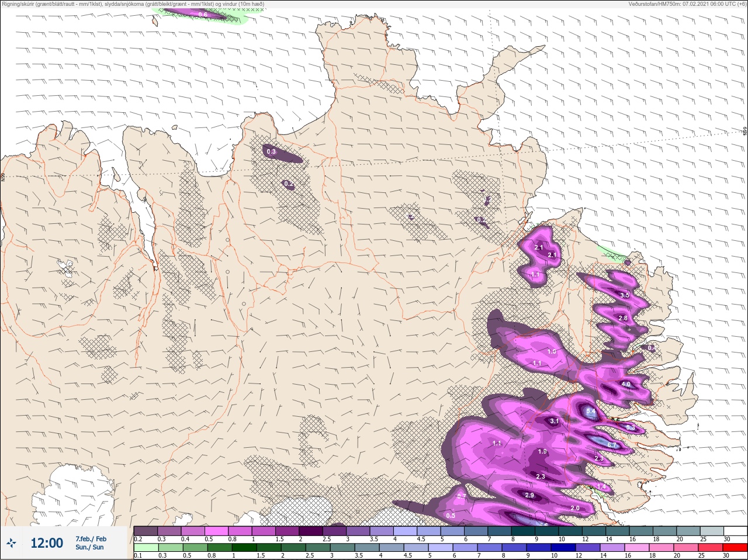Screen dimensions: 748x560
Task: Click the wind compass icon beside 12:00
Action: click(12, 543)
